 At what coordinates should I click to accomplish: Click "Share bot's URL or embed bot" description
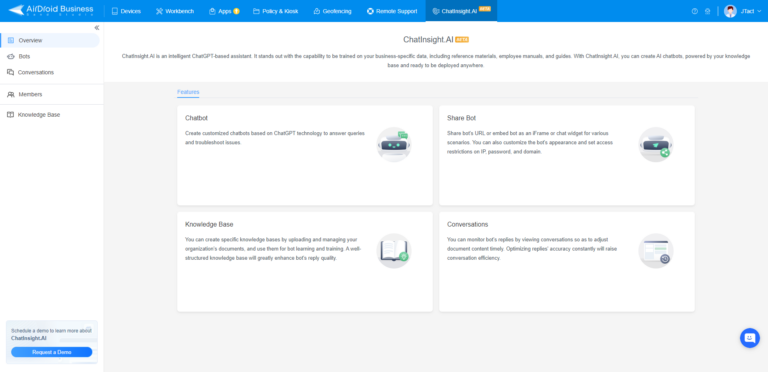530,142
